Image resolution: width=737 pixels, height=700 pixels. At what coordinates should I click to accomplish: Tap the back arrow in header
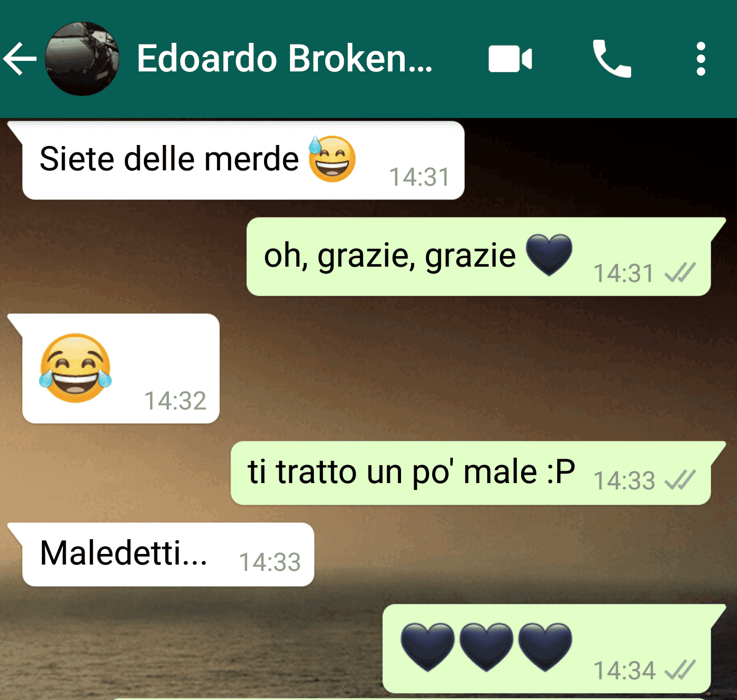click(20, 59)
